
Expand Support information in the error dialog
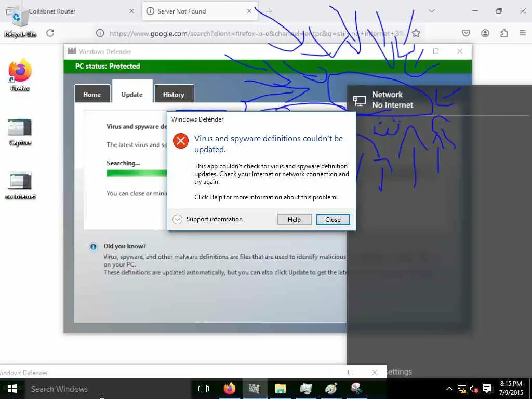point(208,219)
